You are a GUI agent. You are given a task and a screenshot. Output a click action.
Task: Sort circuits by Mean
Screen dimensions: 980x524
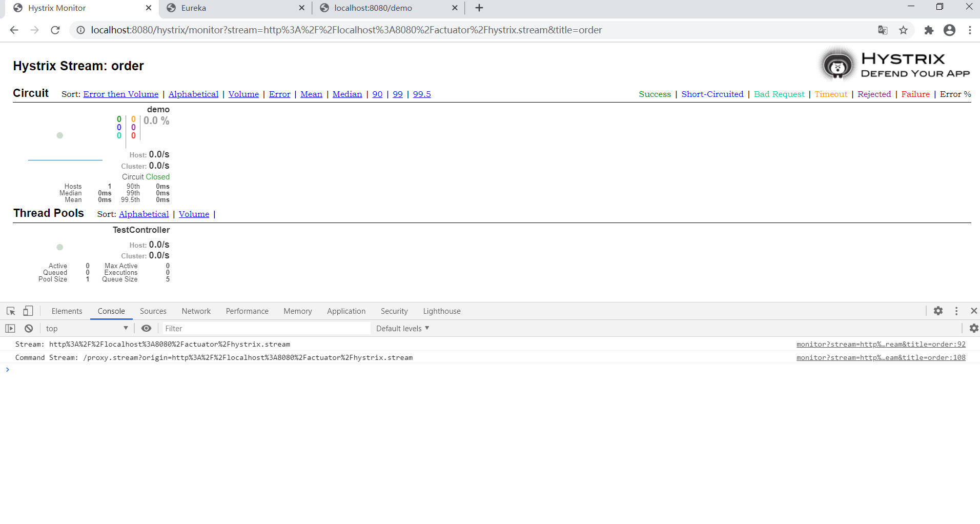311,94
